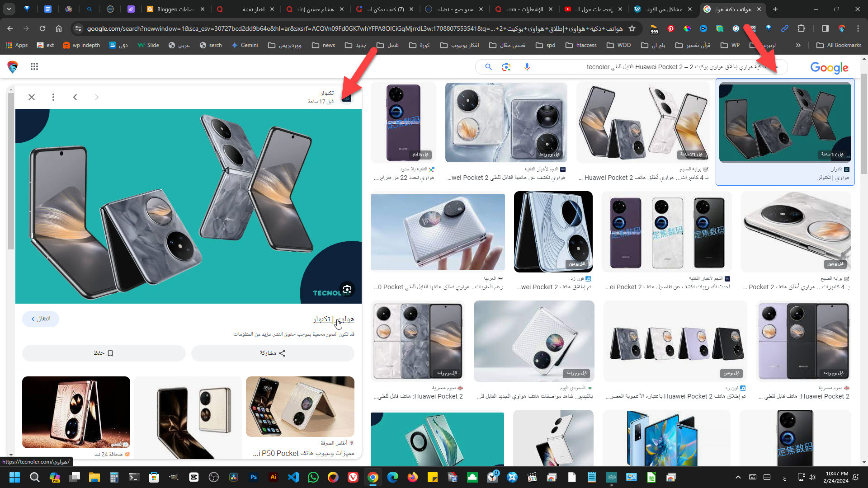This screenshot has height=488, width=868.
Task: Open the Gemini bookmark
Action: (245, 45)
